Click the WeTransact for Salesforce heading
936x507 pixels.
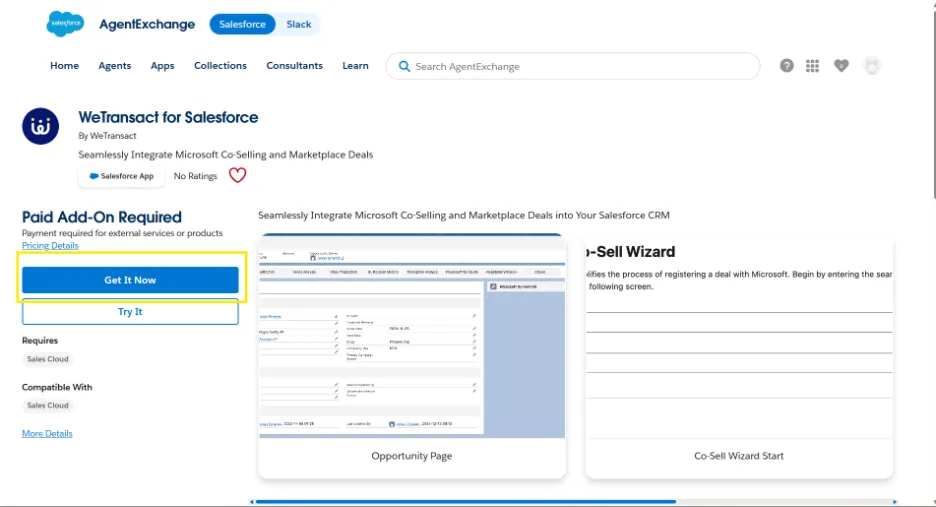(168, 117)
